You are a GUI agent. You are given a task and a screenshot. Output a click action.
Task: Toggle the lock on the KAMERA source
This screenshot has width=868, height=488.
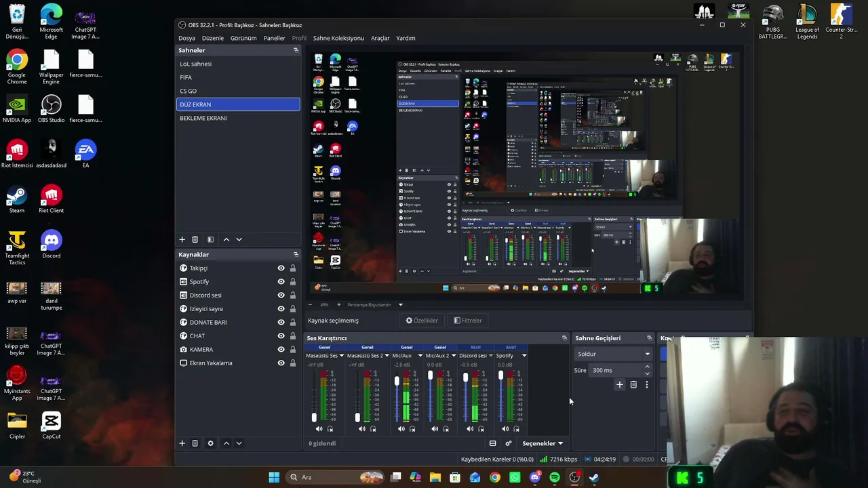293,350
